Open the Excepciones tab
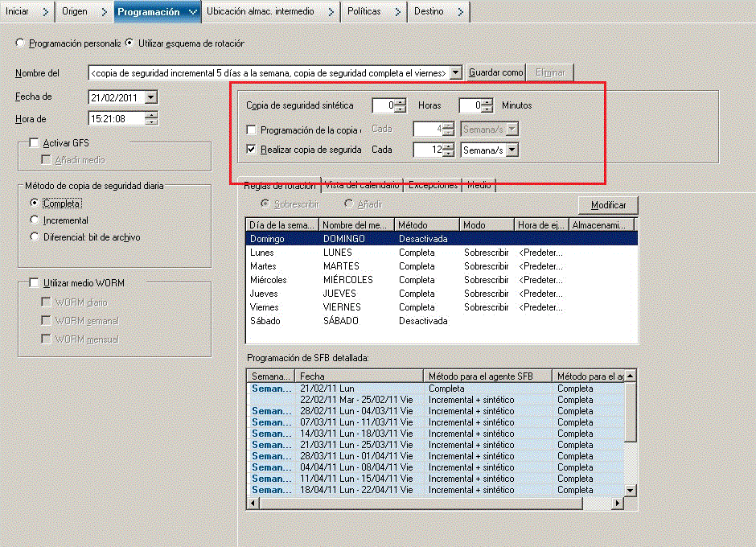Image resolution: width=756 pixels, height=547 pixels. [x=433, y=185]
